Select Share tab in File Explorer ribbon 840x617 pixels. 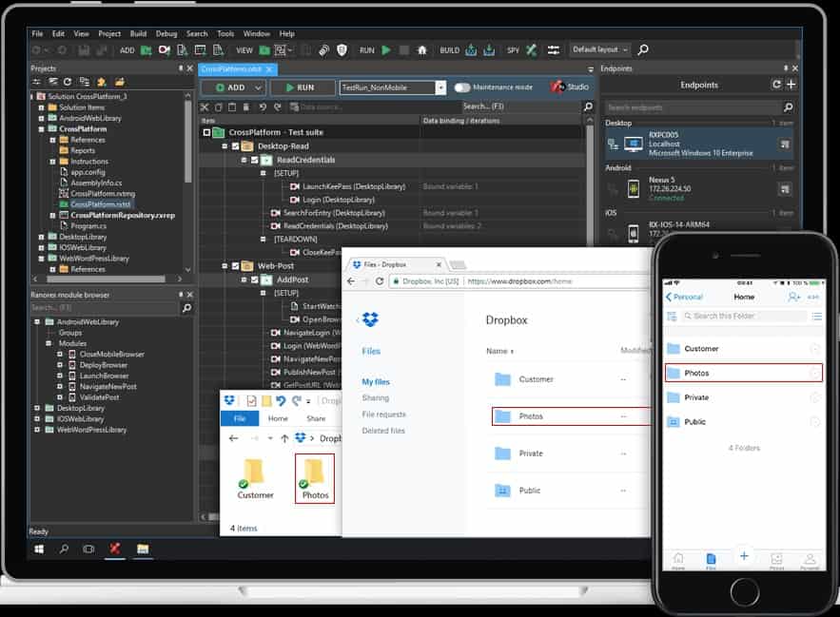(316, 418)
